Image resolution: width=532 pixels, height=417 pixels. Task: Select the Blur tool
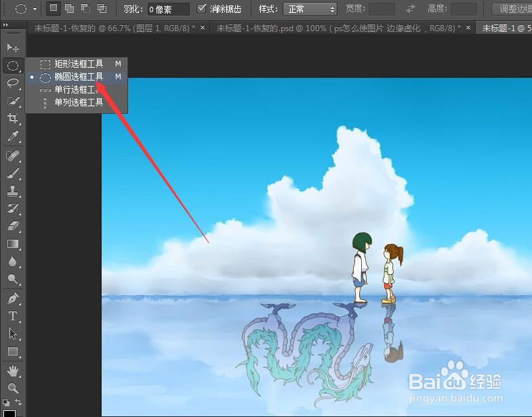[13, 262]
